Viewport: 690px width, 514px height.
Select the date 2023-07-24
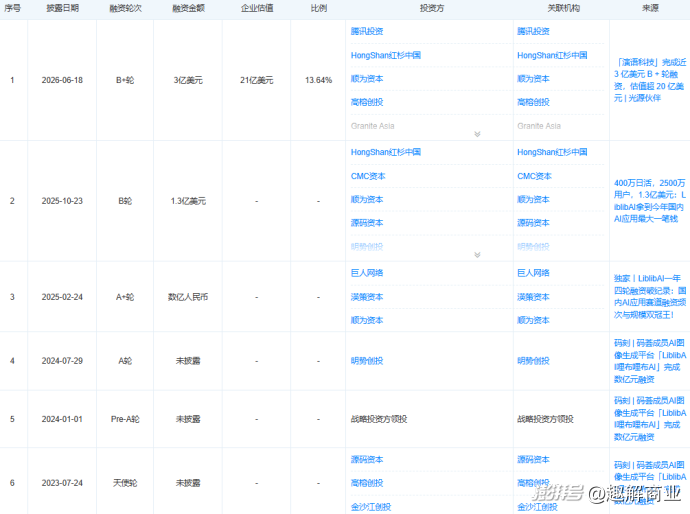click(x=62, y=483)
